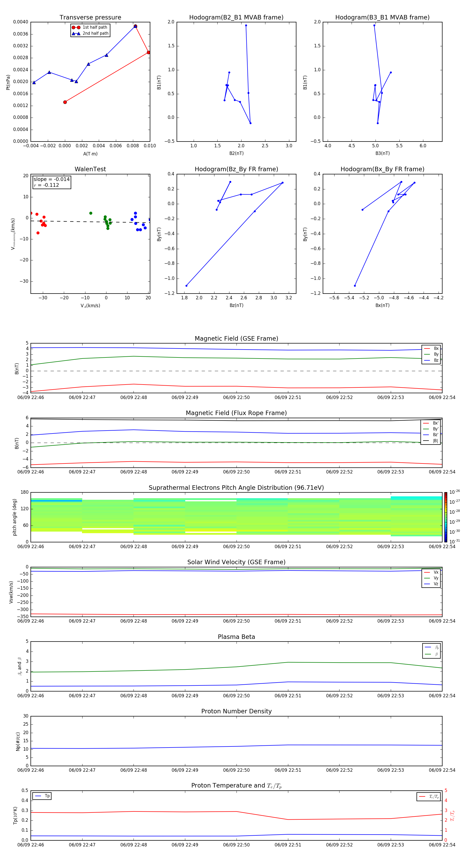Click the 'Hodogram(B3_B1 MVAB frame)' title
Image resolution: width=473 pixels, height=868 pixels.
click(382, 18)
